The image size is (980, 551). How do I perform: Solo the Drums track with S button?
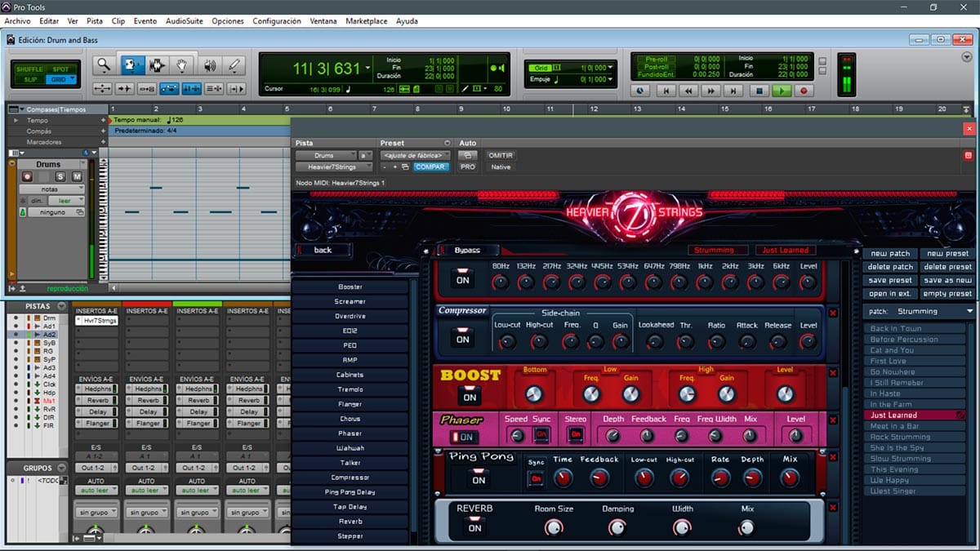(60, 176)
